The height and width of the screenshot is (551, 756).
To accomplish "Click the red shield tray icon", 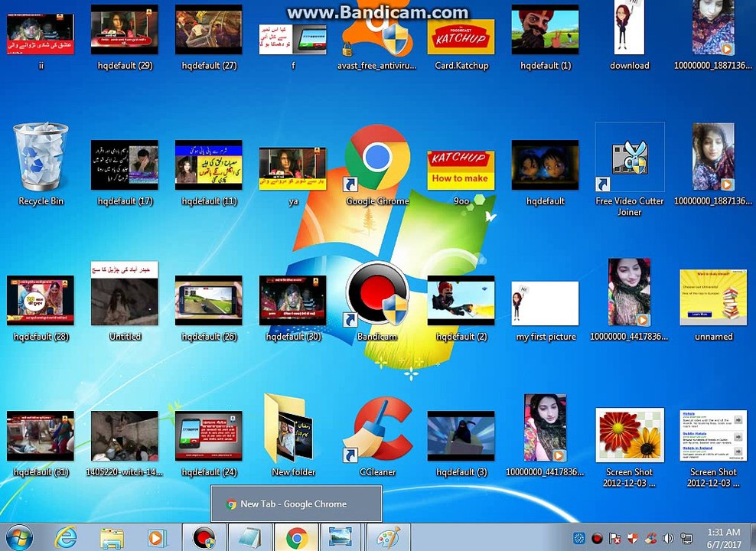I will tap(633, 539).
